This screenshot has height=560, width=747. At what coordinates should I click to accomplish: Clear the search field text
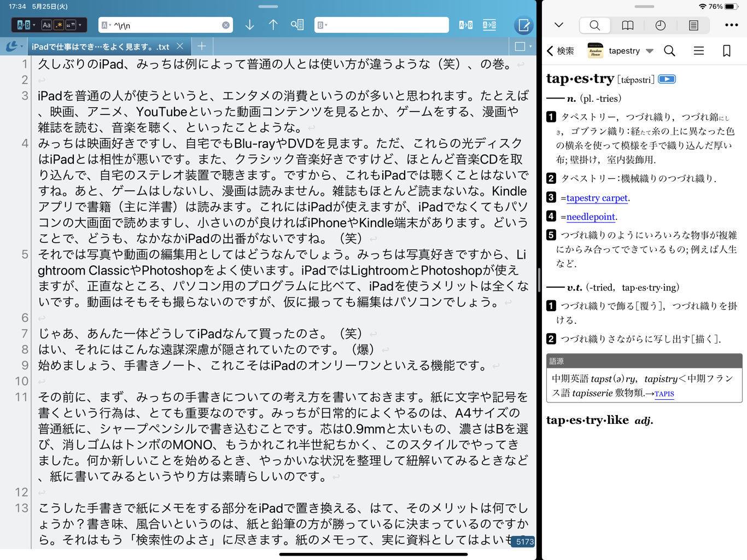click(x=225, y=25)
